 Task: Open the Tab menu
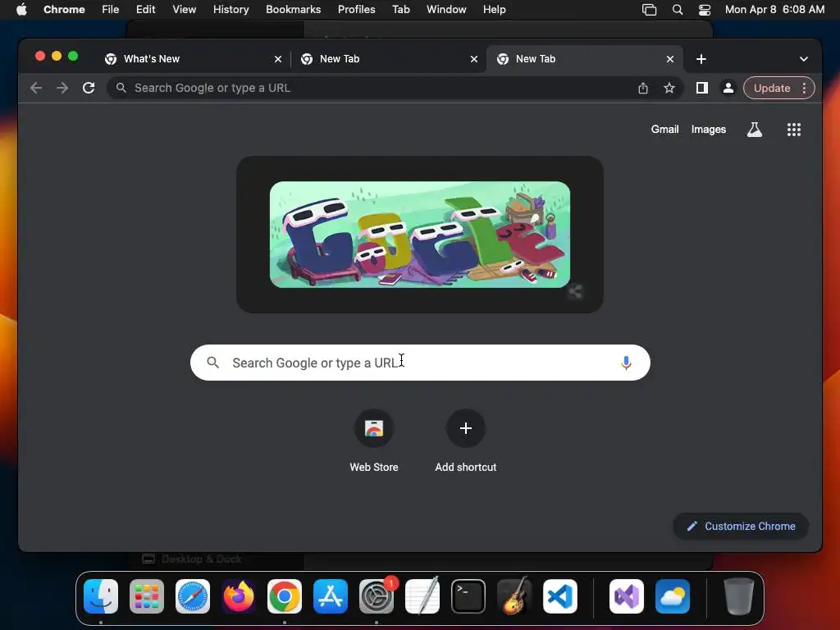tap(400, 10)
